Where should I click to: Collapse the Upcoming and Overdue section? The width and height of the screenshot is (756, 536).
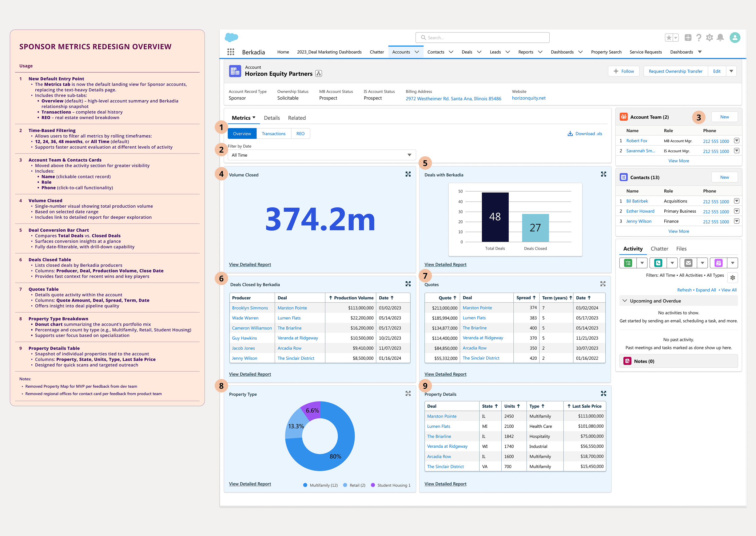625,301
